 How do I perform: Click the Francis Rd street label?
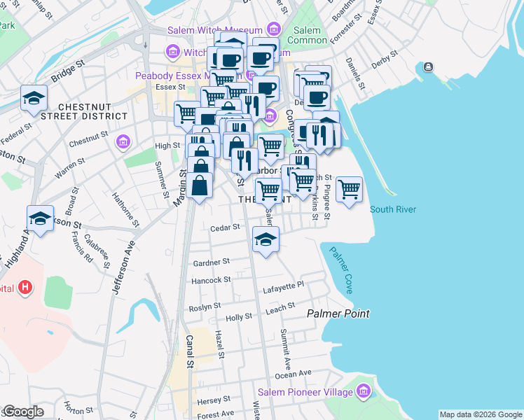coord(82,246)
